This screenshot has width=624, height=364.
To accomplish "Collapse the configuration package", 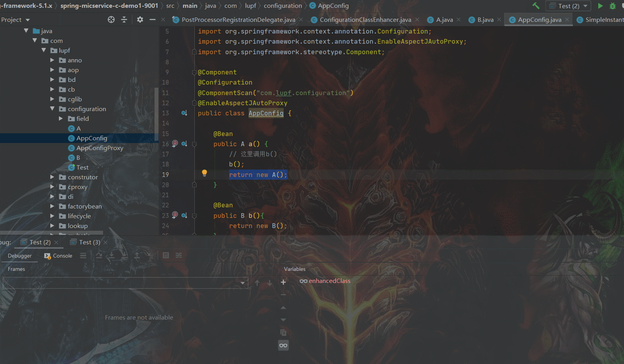I will point(52,109).
